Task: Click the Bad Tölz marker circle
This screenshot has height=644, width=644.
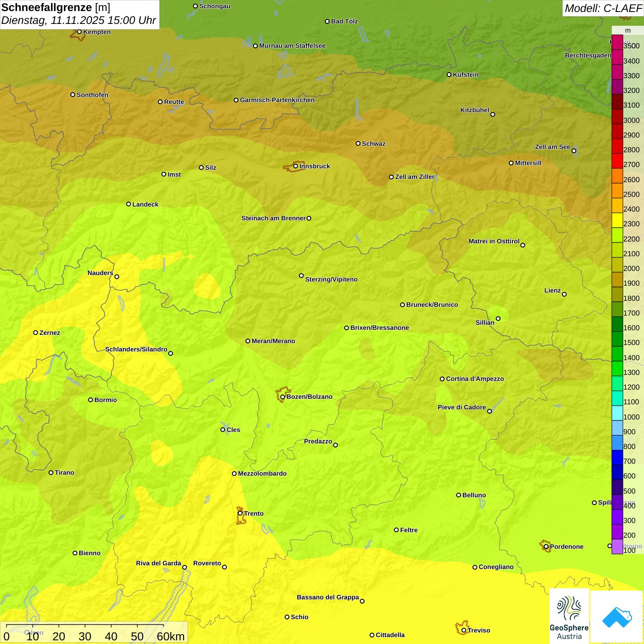Action: (x=327, y=21)
